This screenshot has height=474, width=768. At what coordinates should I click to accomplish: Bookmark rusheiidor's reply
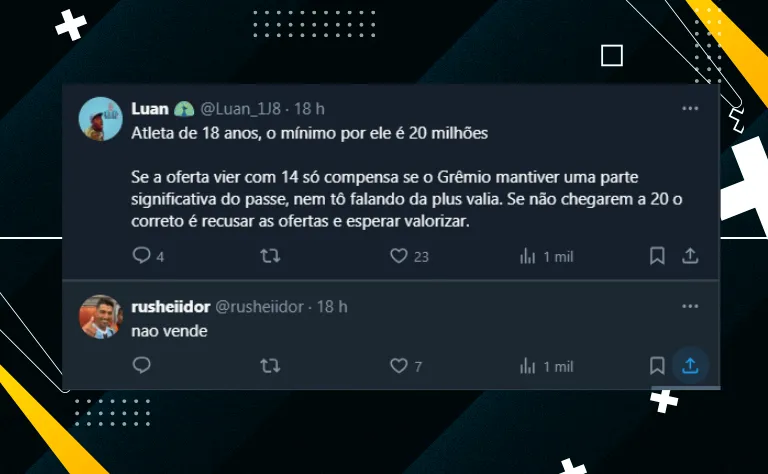pos(657,366)
